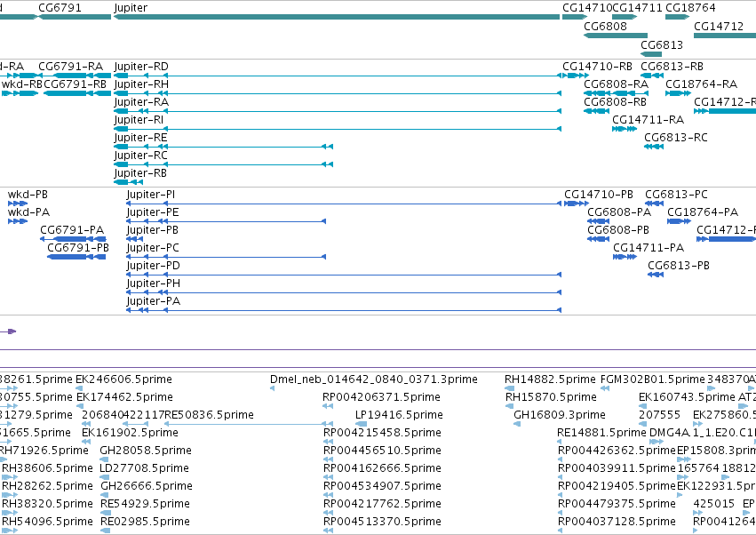This screenshot has width=756, height=535.
Task: Click the Jupiter-PA protein label
Action: [x=154, y=301]
